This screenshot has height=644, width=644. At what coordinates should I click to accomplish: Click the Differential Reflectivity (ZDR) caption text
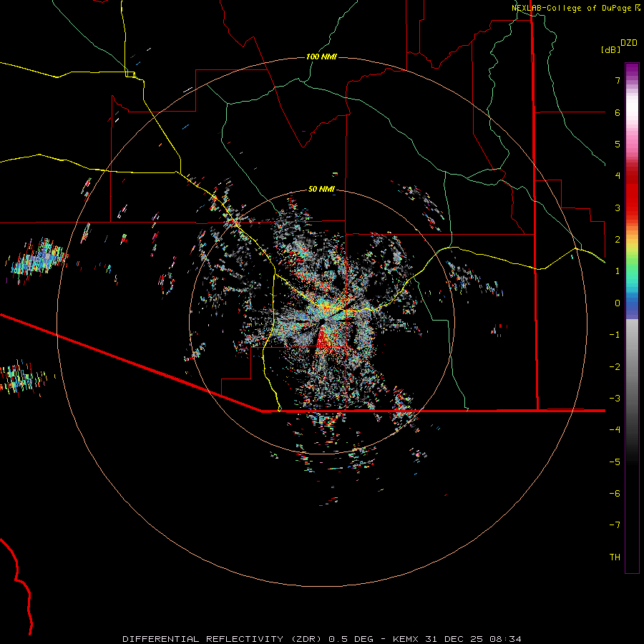coord(223,639)
